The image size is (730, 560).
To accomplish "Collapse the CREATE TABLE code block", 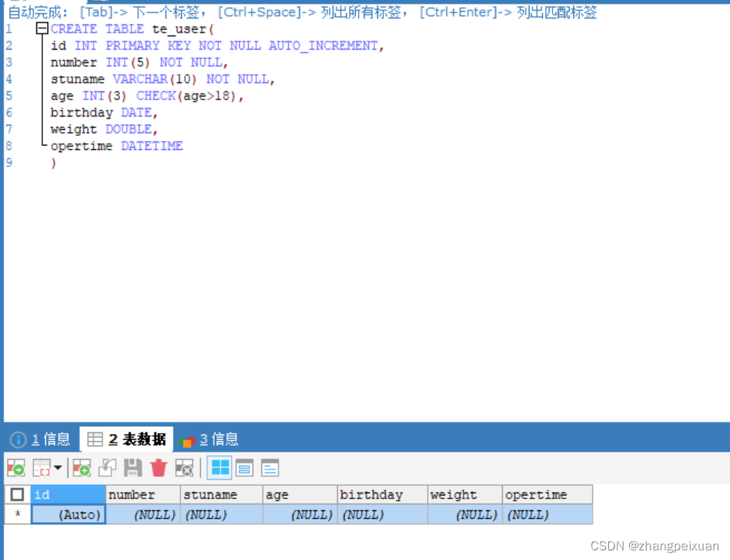I will click(x=42, y=29).
